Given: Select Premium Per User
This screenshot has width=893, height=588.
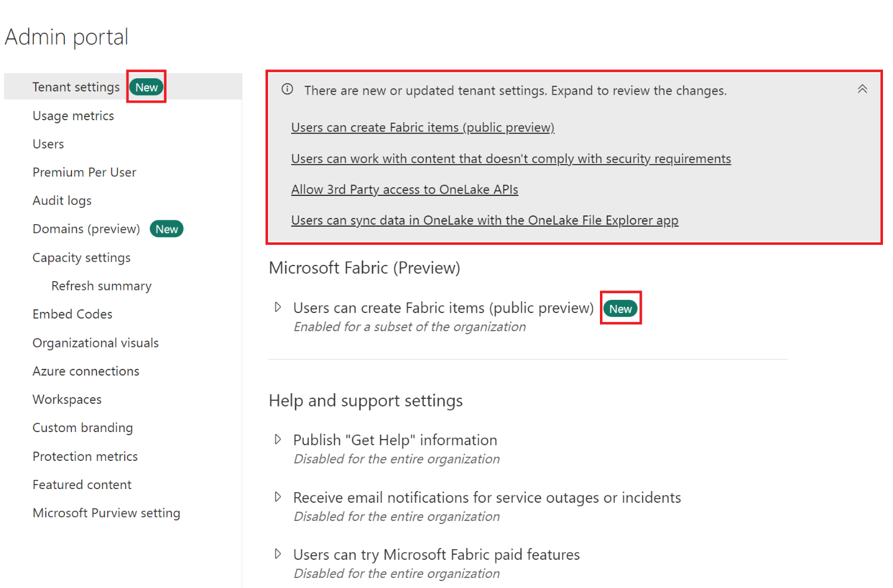Looking at the screenshot, I should pos(84,172).
